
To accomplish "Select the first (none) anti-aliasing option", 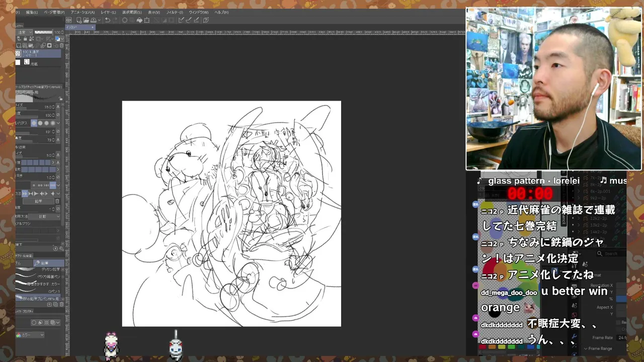I will point(34,123).
